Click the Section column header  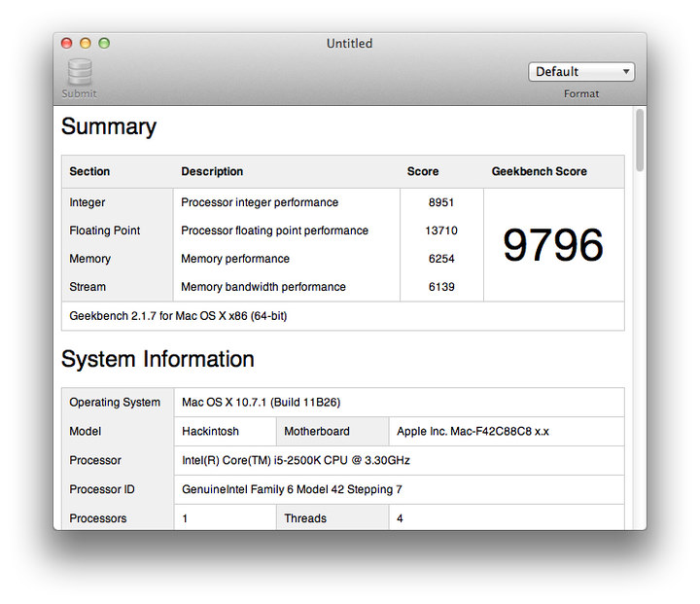click(89, 171)
